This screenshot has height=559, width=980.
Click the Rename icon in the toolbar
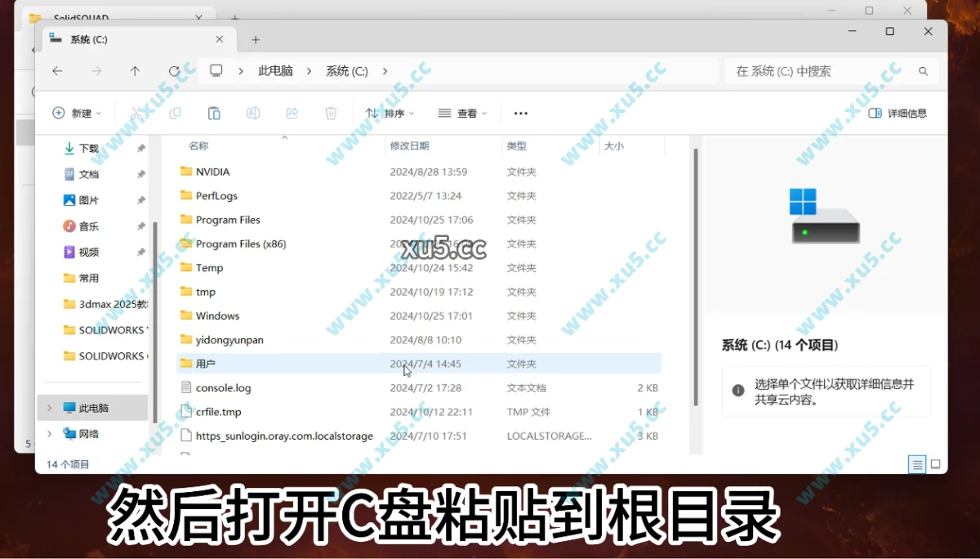pyautogui.click(x=252, y=113)
